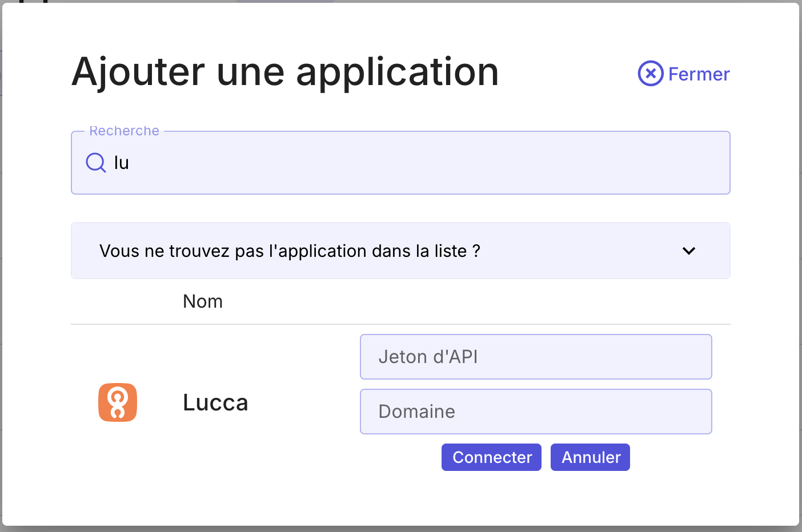
Task: Place cursor after "lu" search text
Action: 130,163
